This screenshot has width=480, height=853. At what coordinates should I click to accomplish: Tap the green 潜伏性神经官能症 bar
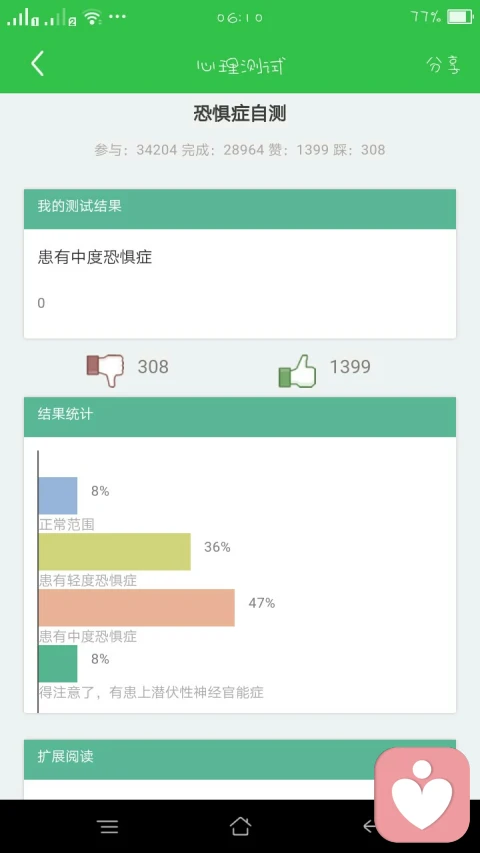(58, 664)
